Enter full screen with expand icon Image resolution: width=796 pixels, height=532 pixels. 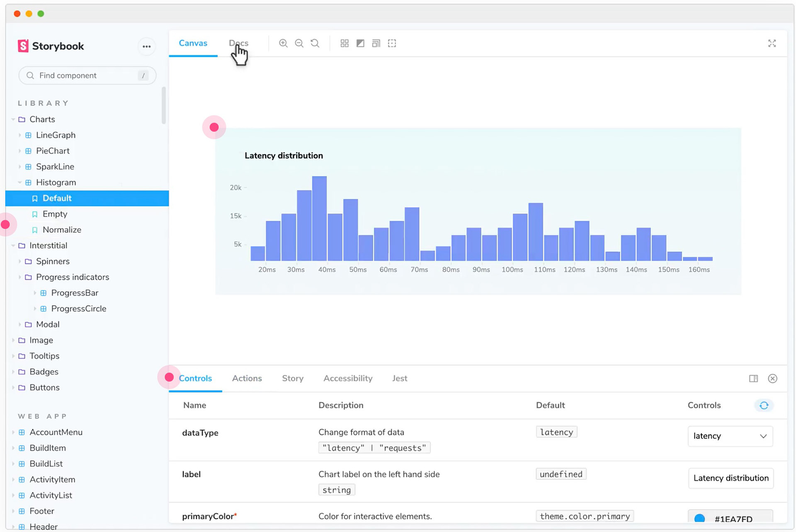(772, 43)
